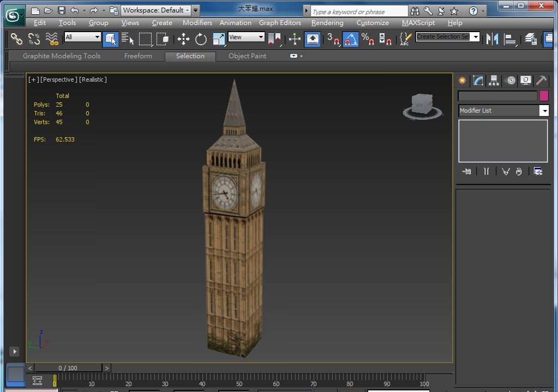Toggle Angle Snap on or off

click(x=350, y=39)
